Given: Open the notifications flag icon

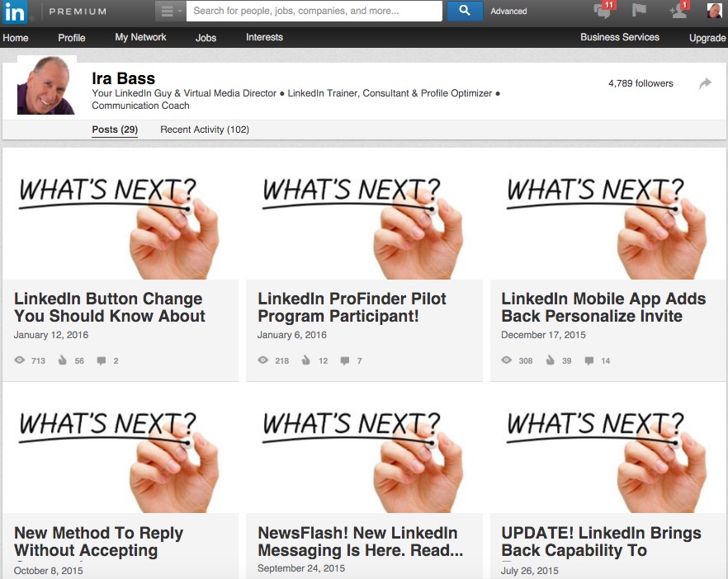Looking at the screenshot, I should 640,10.
